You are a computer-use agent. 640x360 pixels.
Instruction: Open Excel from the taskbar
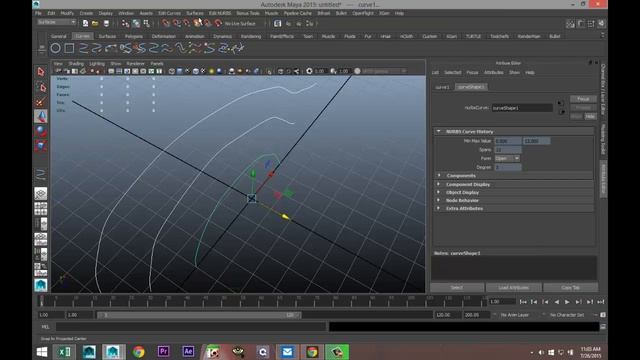(64, 352)
